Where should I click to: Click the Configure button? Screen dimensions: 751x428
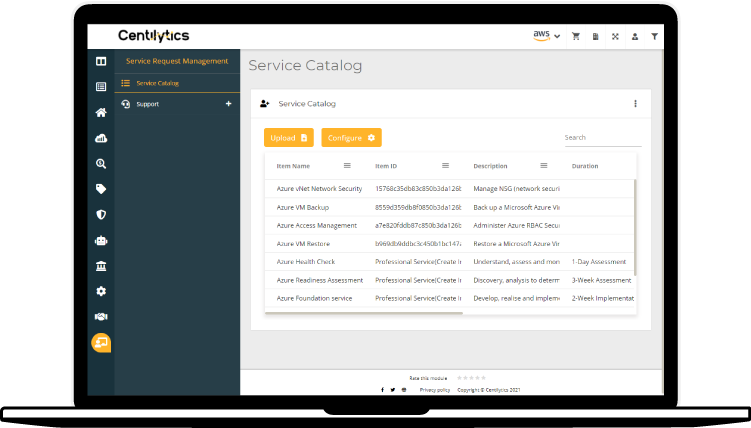(x=352, y=138)
